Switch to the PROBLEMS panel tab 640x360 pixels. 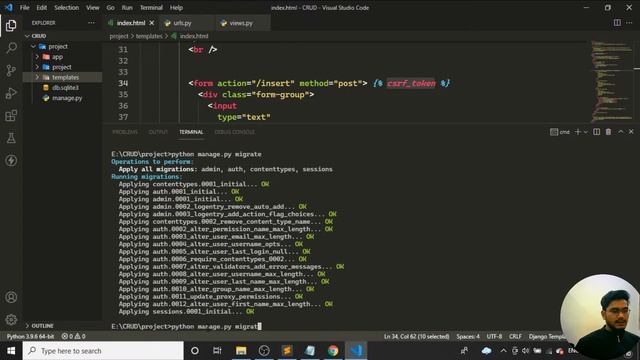click(125, 132)
